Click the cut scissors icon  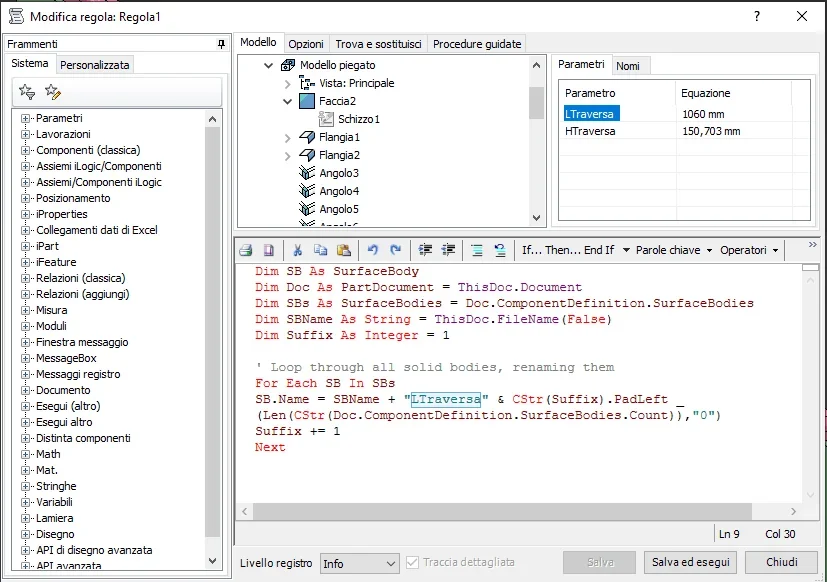tap(297, 250)
